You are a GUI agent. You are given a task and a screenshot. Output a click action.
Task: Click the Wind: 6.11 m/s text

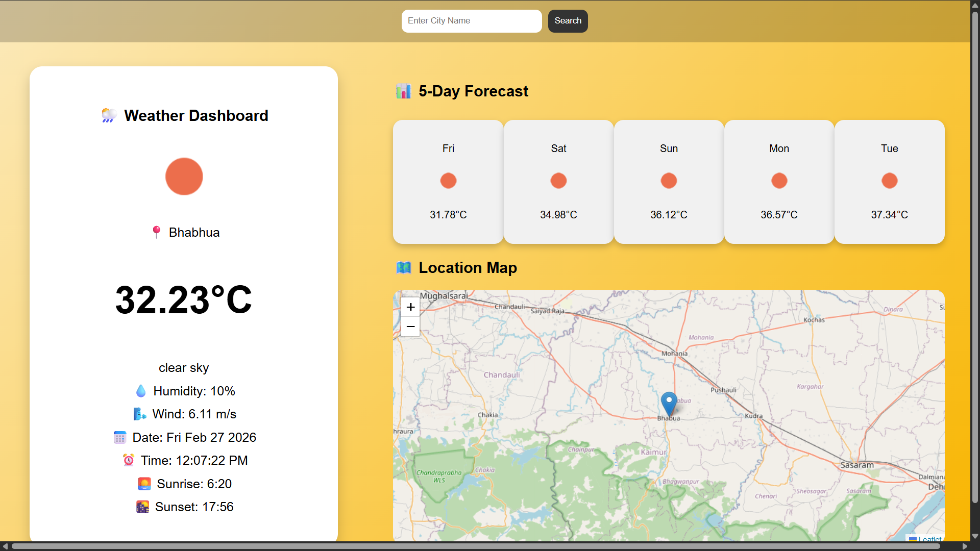194,414
